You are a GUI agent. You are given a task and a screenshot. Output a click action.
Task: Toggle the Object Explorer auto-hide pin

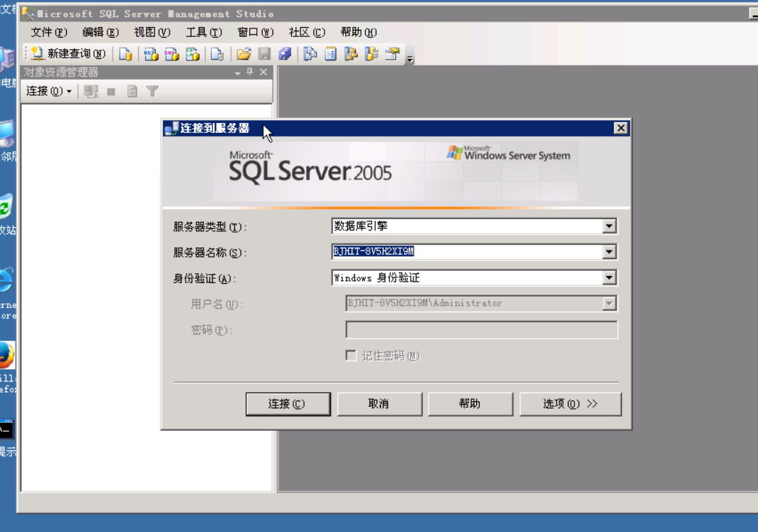pos(250,72)
